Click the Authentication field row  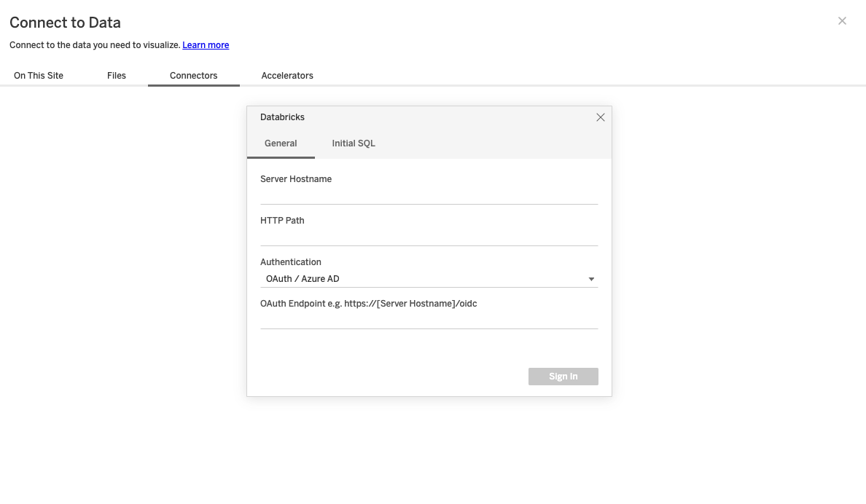click(429, 270)
